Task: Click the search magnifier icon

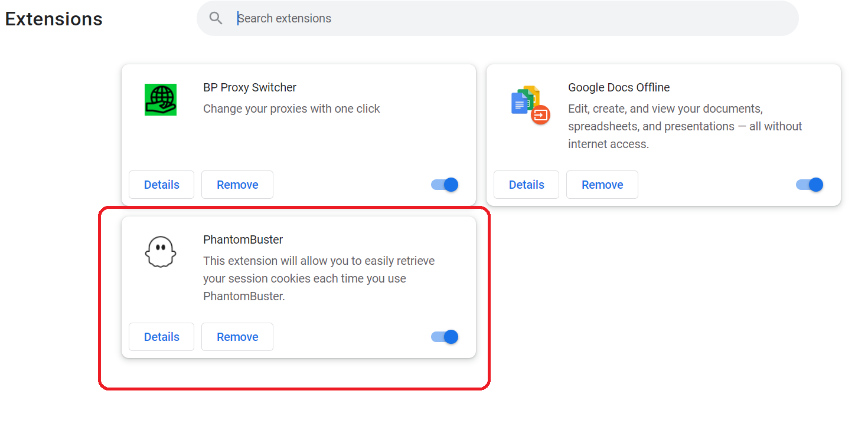Action: [216, 18]
